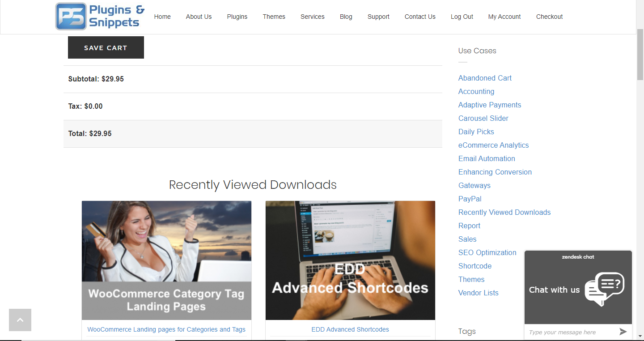Click Log Out in the navigation
644x341 pixels.
tap(462, 17)
